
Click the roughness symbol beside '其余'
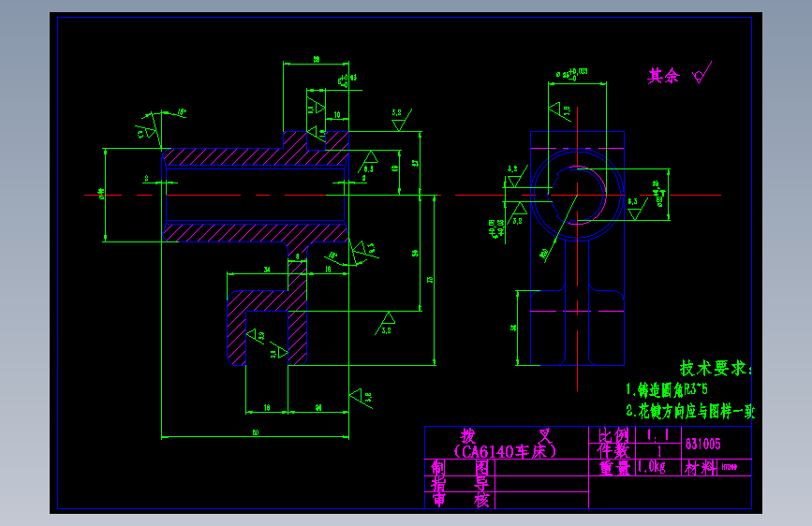click(702, 73)
